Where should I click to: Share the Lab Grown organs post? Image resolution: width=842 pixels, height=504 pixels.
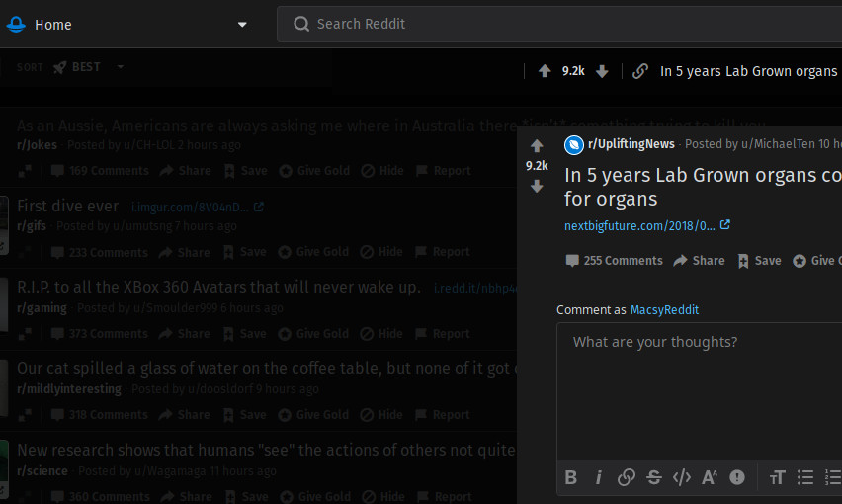(699, 261)
